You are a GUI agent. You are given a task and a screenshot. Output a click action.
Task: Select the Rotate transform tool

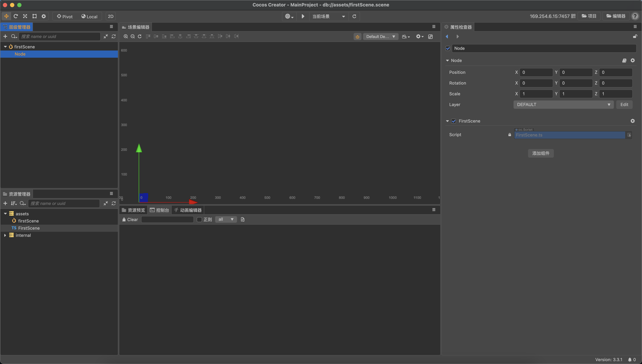tap(16, 16)
